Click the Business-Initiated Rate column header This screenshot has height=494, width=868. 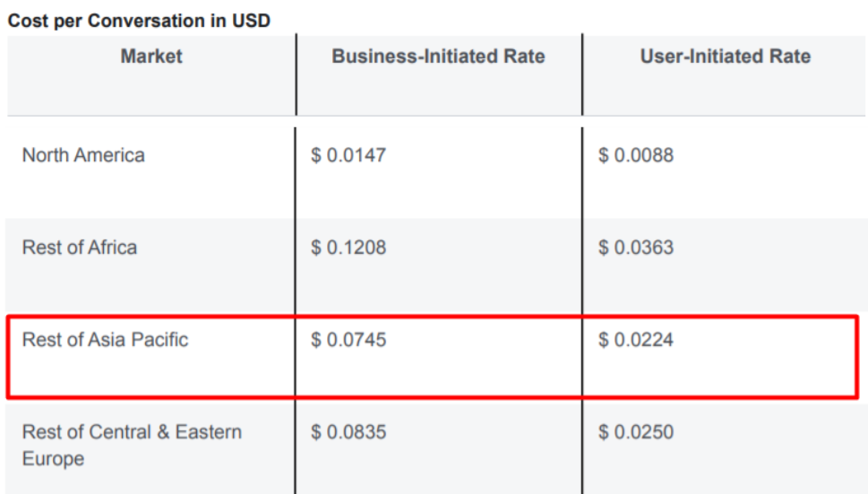[x=438, y=56]
